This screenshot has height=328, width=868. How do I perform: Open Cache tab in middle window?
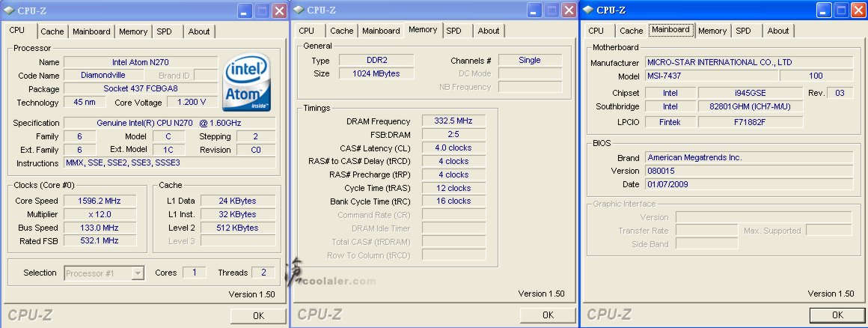[341, 31]
